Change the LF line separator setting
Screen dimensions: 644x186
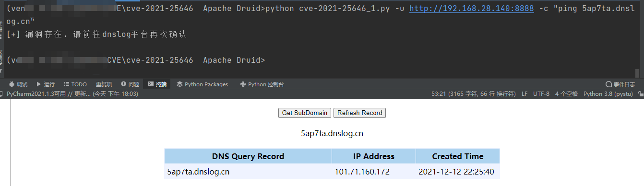525,94
